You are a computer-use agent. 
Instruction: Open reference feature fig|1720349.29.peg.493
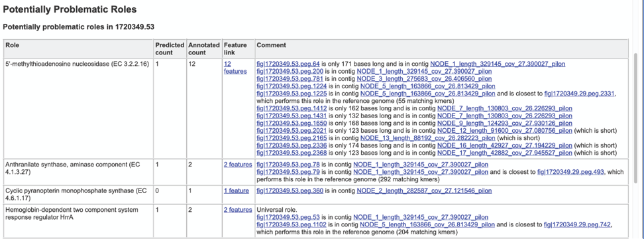click(571, 172)
